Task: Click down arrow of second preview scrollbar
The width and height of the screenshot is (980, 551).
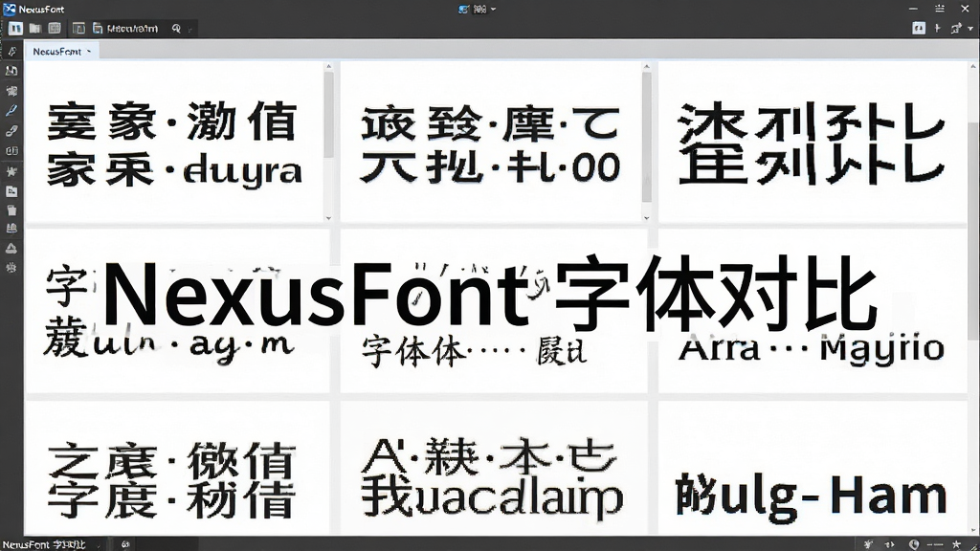Action: click(647, 218)
